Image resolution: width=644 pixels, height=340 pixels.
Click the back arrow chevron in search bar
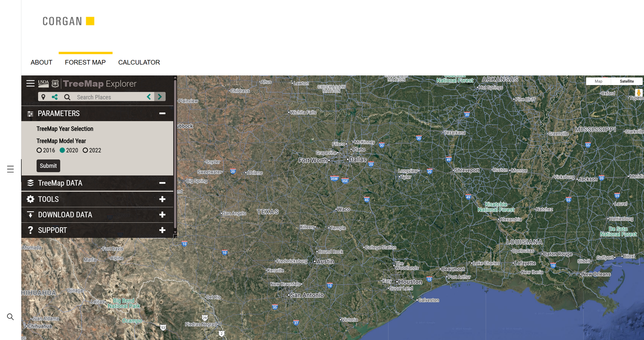149,97
